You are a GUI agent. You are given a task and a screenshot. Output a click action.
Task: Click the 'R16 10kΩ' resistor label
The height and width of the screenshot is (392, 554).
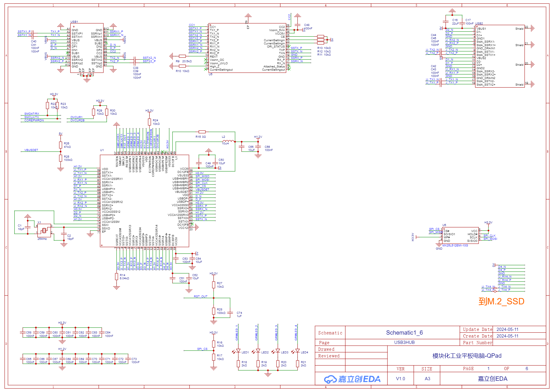pyautogui.click(x=220, y=344)
